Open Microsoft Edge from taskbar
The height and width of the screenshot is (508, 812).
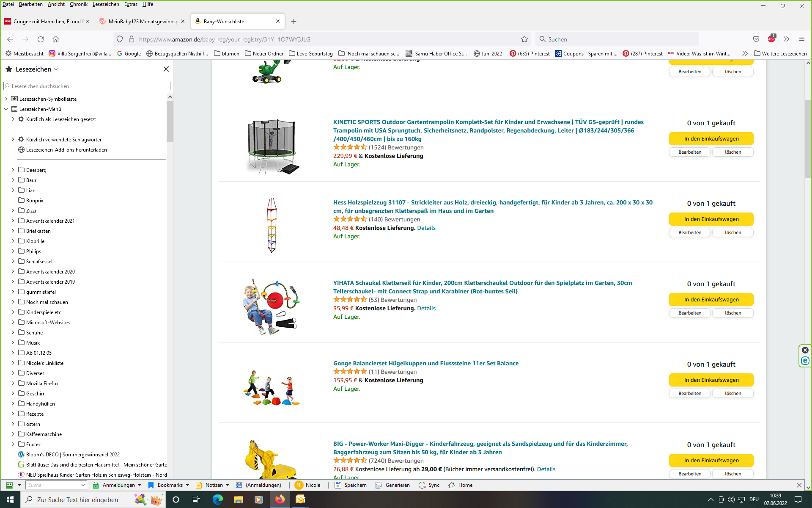point(217,500)
